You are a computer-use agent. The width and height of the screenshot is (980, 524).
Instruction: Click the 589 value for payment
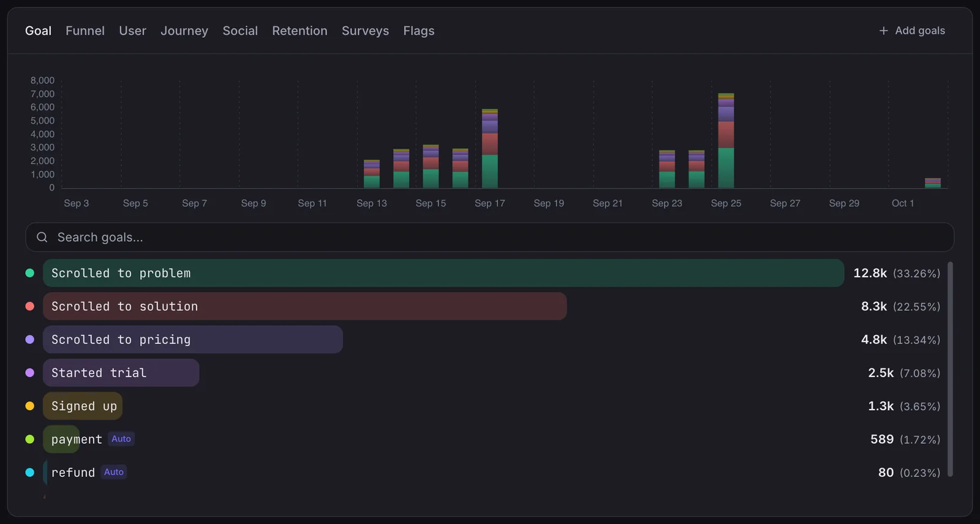click(882, 439)
